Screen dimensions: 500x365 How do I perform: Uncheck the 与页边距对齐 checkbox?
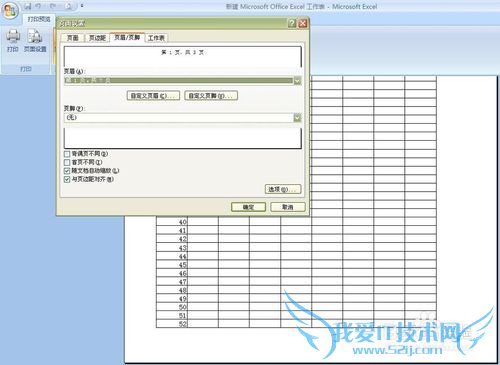tap(67, 179)
